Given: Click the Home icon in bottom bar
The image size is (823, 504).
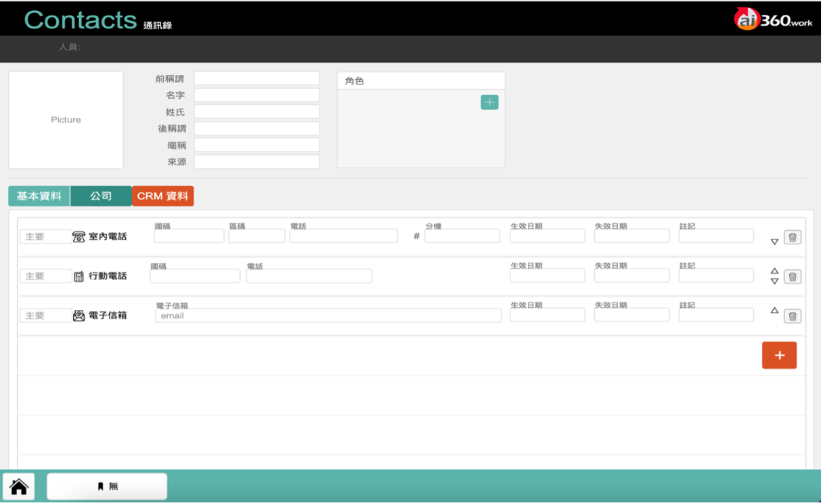Looking at the screenshot, I should click(19, 486).
